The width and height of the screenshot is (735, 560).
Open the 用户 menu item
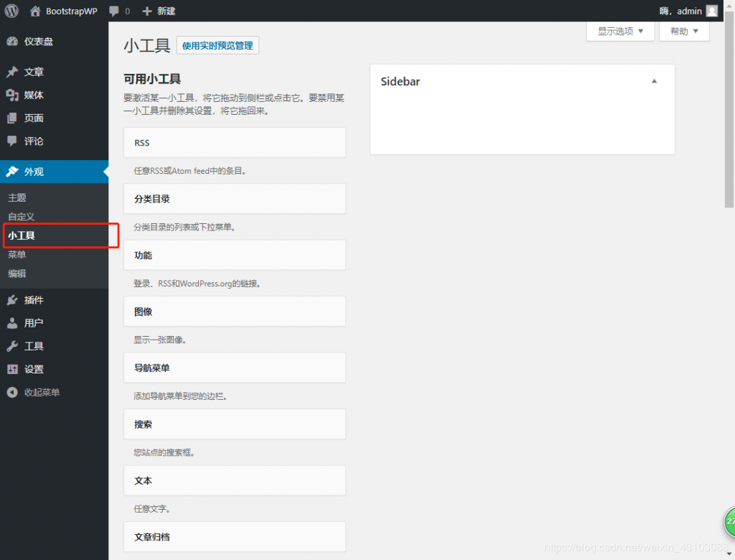point(54,323)
